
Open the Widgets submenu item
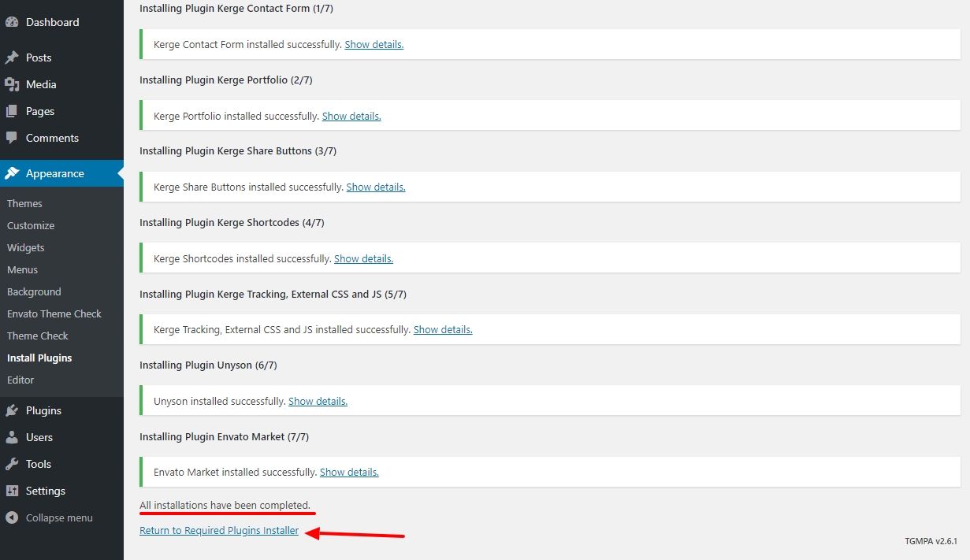(26, 247)
